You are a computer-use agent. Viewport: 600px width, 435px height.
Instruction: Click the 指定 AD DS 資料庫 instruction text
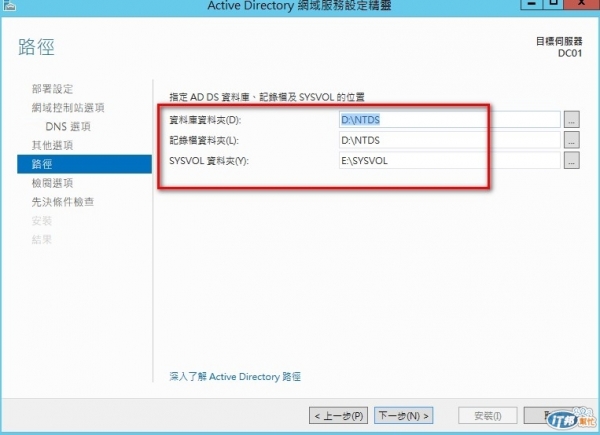[267, 97]
